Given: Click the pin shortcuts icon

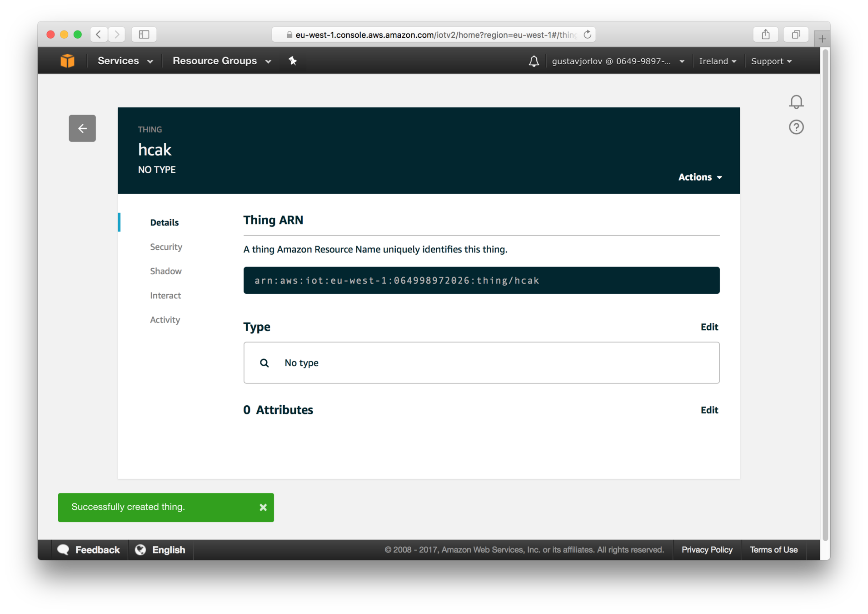Looking at the screenshot, I should [x=293, y=61].
